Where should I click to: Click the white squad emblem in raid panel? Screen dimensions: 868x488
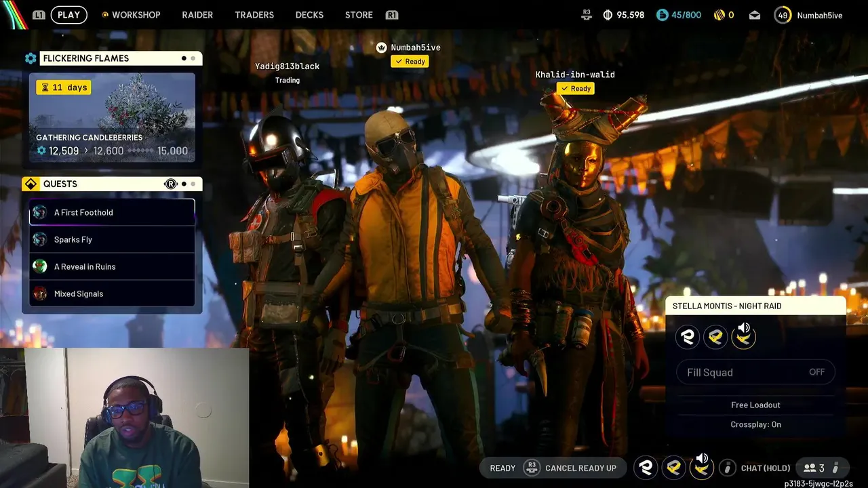pyautogui.click(x=688, y=337)
